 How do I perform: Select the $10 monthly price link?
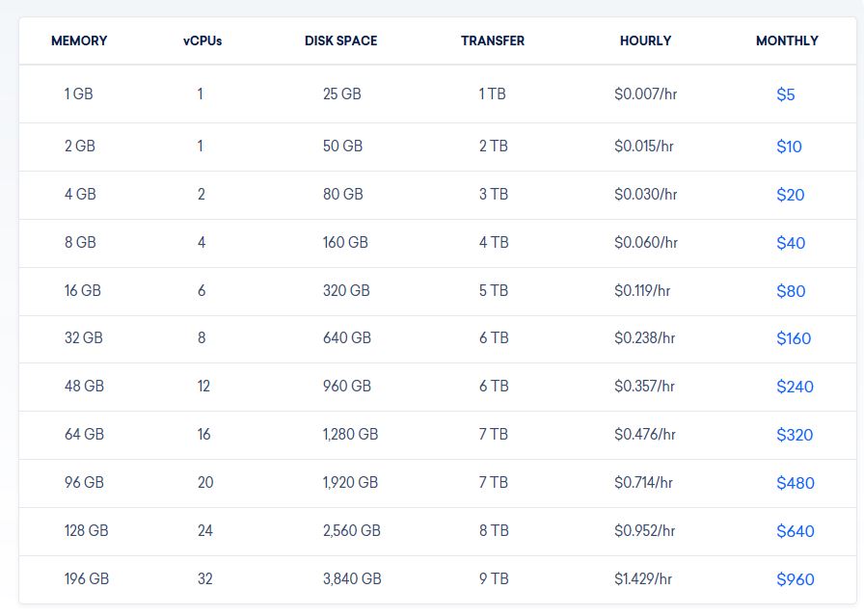(789, 147)
